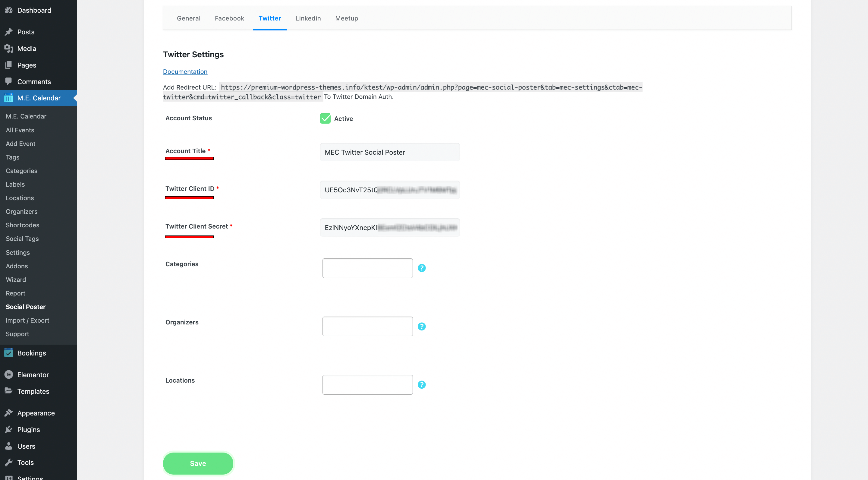The image size is (868, 480).
Task: Open the Categories selection box
Action: click(367, 268)
